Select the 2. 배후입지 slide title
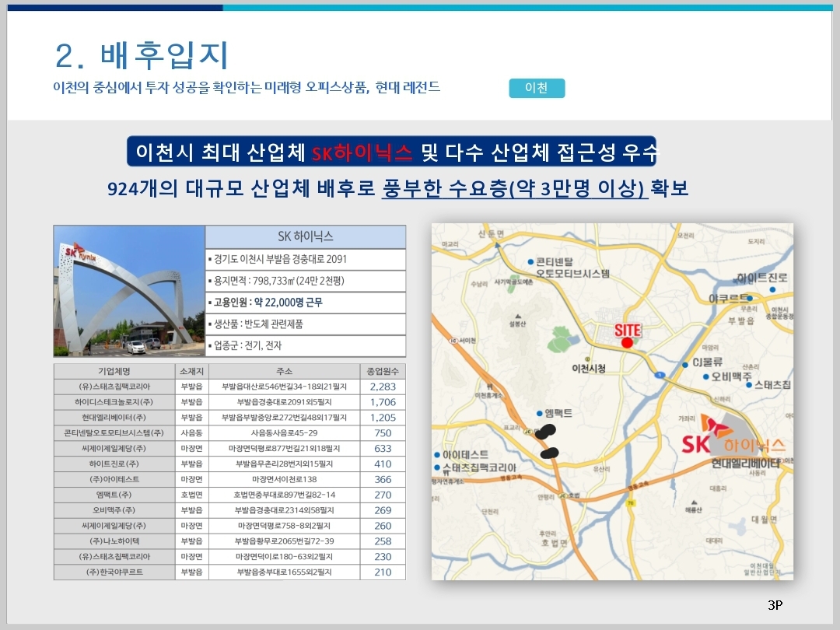The height and width of the screenshot is (630, 840). (142, 55)
